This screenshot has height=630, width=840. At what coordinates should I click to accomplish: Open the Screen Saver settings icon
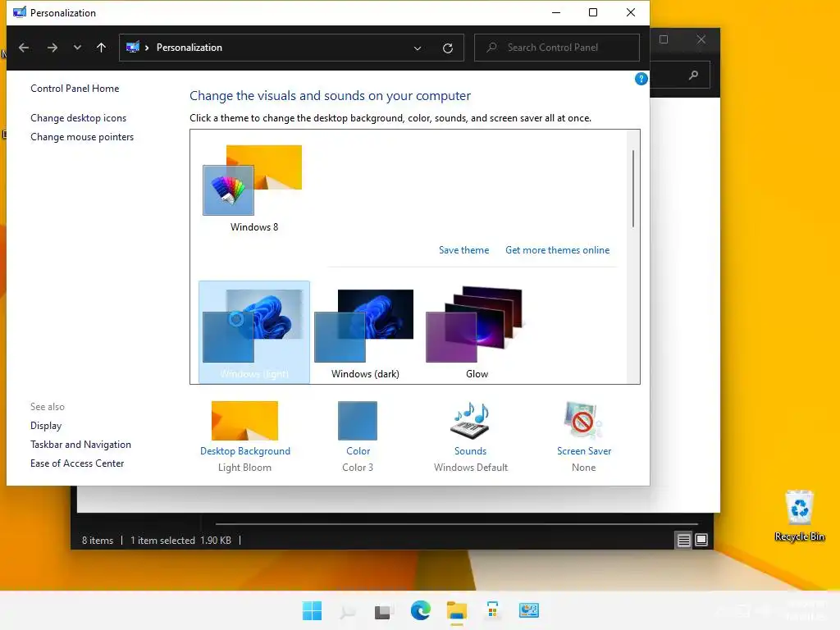pyautogui.click(x=583, y=421)
